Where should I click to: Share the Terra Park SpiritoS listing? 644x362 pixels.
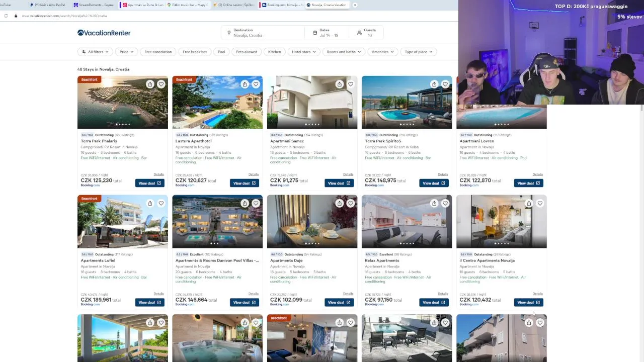[x=434, y=84]
